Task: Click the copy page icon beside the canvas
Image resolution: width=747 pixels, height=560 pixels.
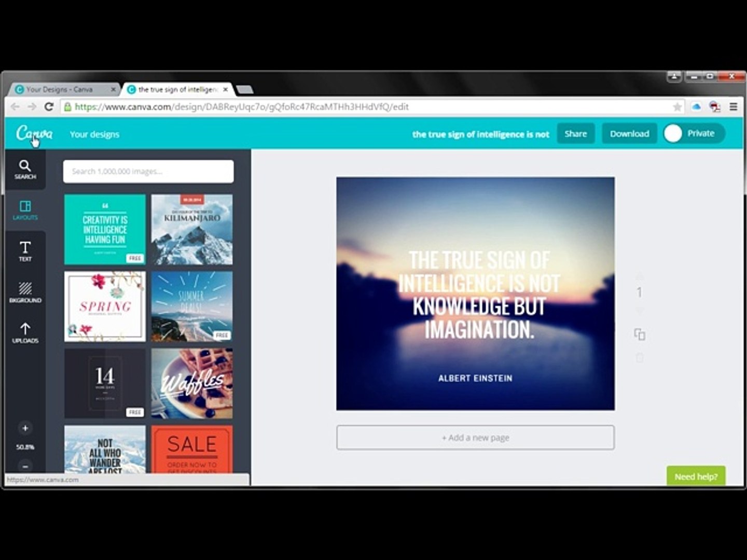Action: pos(640,334)
